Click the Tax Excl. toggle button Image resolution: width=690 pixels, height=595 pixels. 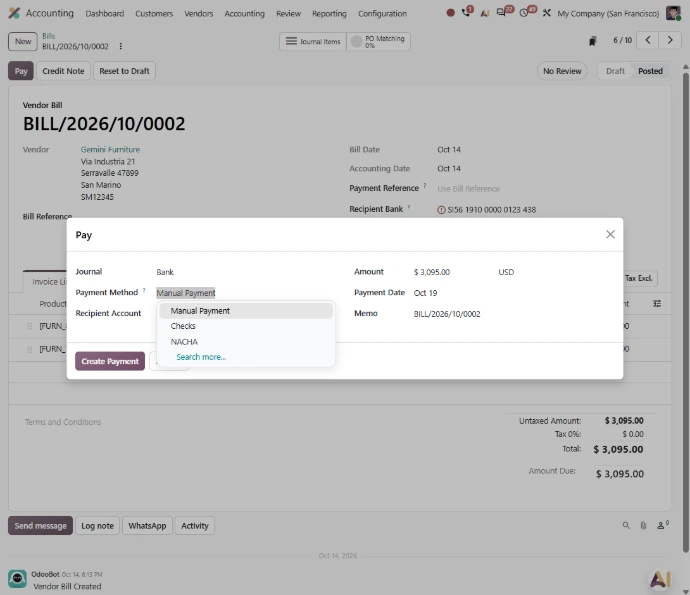pos(639,278)
